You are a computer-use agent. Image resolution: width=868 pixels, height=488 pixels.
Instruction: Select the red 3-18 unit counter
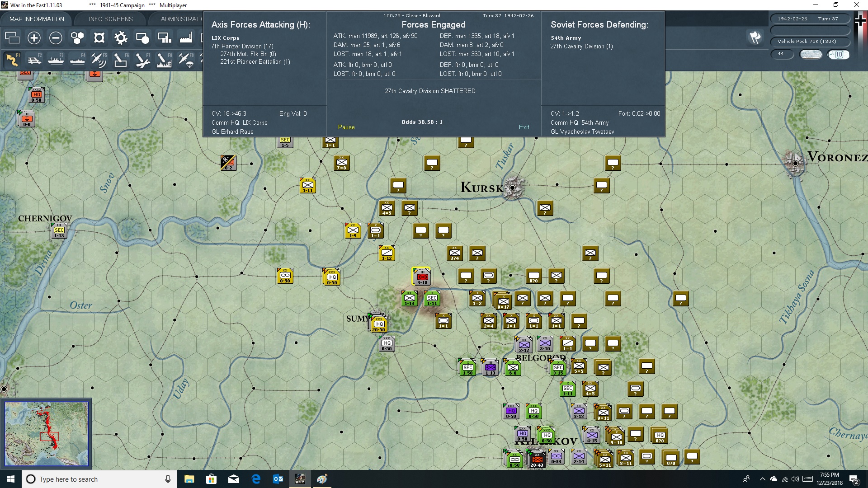[422, 277]
